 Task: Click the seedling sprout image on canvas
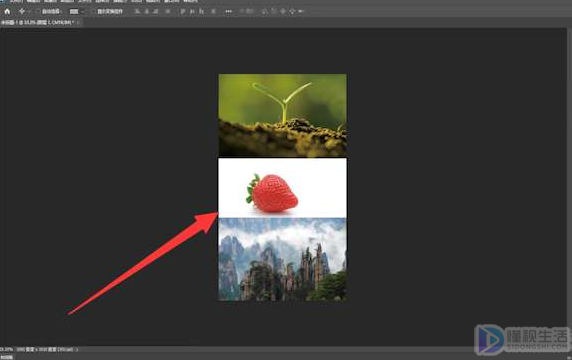[282, 115]
